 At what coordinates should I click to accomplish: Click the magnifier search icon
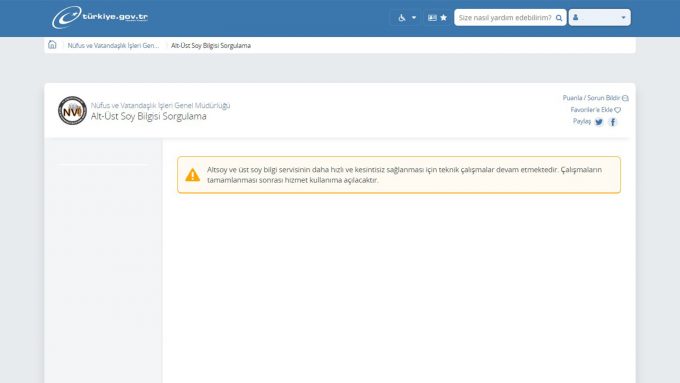pyautogui.click(x=559, y=18)
